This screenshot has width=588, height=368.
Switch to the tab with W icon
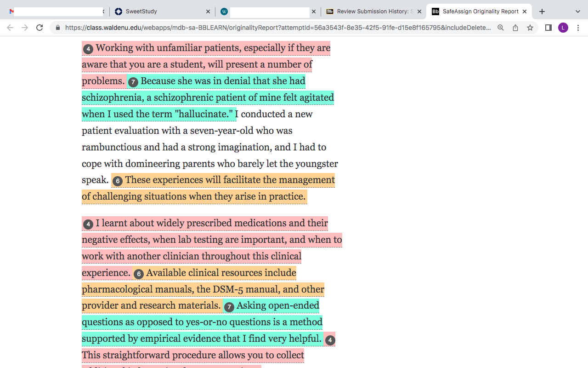coord(267,11)
